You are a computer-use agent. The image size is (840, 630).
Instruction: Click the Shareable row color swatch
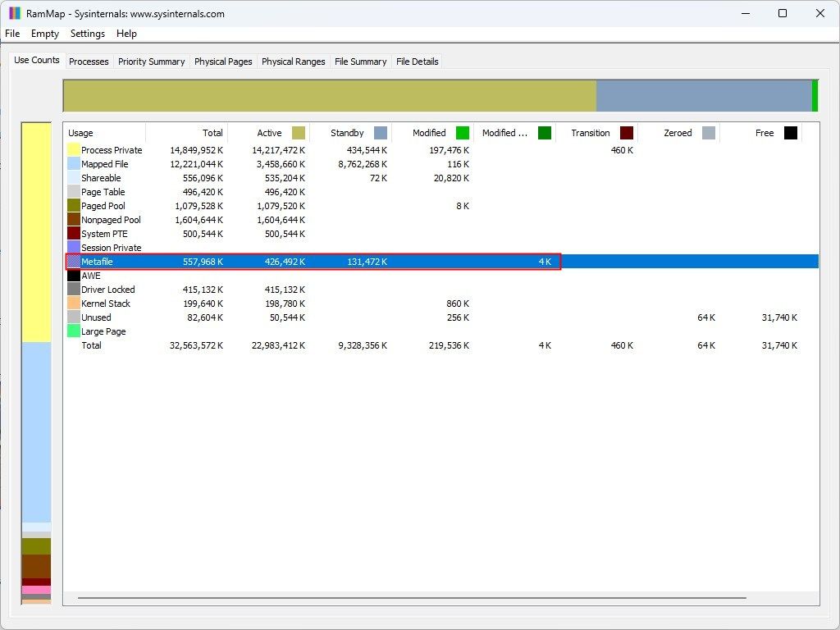click(73, 178)
